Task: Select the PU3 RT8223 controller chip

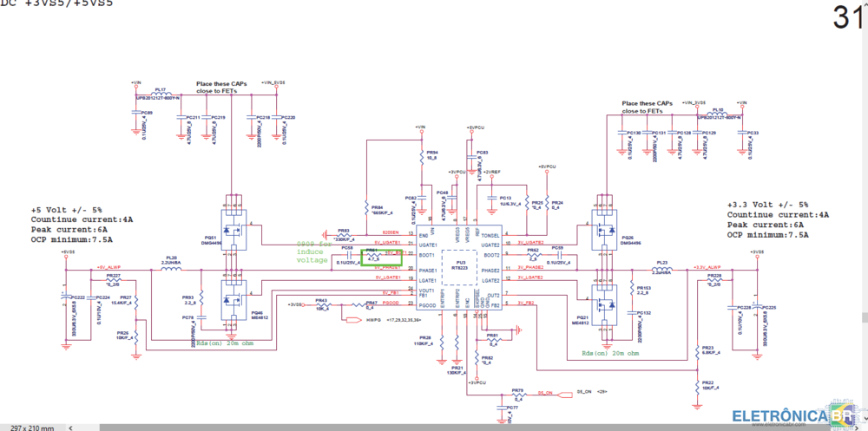Action: pyautogui.click(x=460, y=267)
